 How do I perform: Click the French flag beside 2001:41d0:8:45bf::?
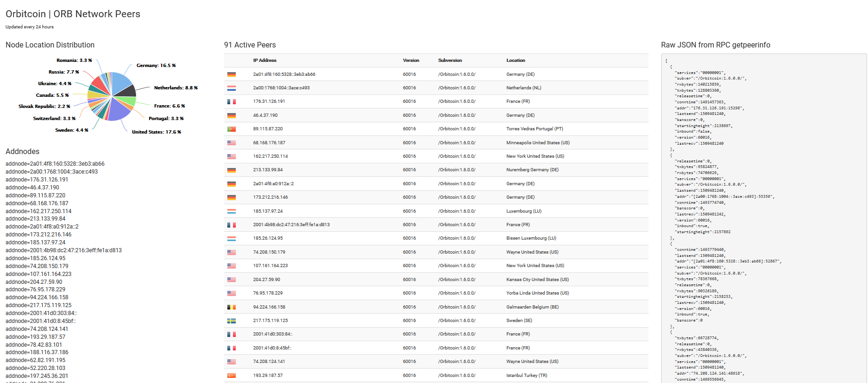coord(232,348)
